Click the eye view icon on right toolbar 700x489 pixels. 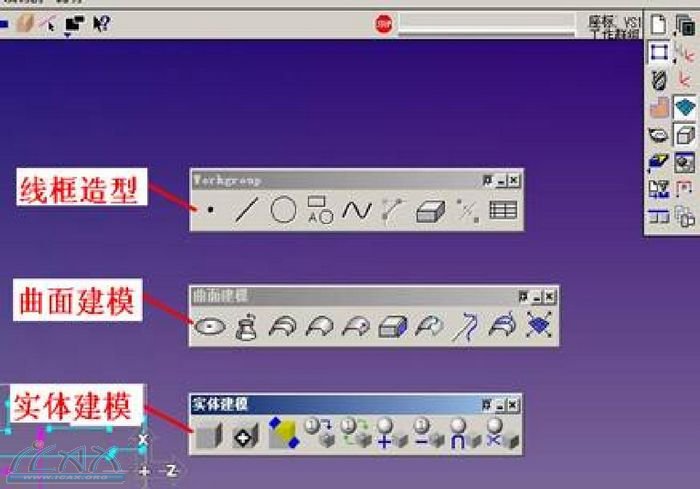(x=658, y=134)
